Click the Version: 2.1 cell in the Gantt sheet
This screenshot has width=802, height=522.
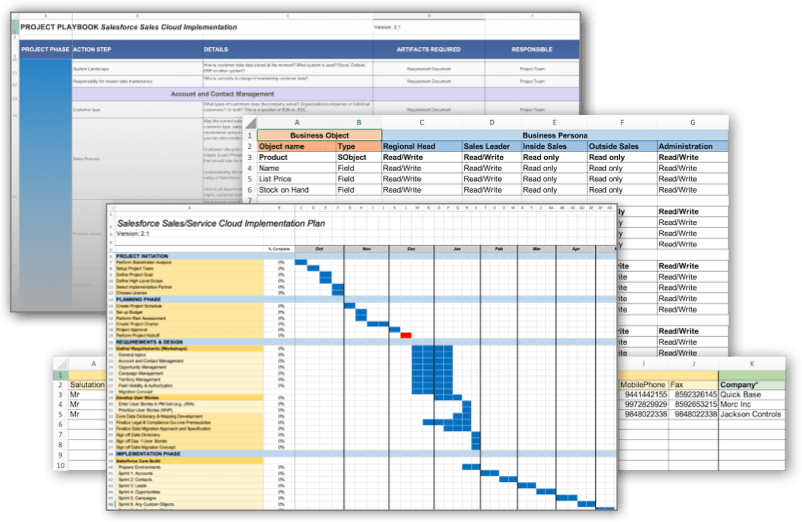click(x=132, y=234)
